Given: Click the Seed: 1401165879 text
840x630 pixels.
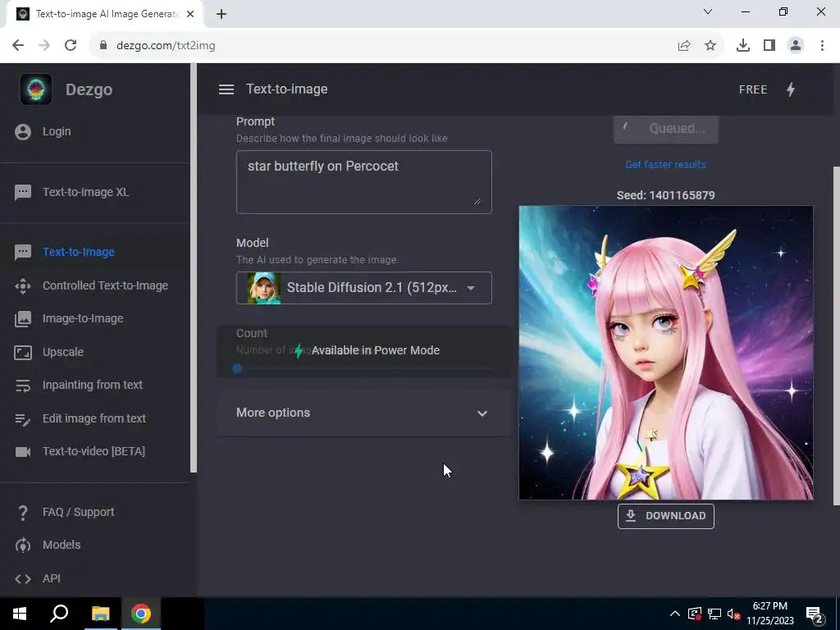Looking at the screenshot, I should (x=665, y=195).
